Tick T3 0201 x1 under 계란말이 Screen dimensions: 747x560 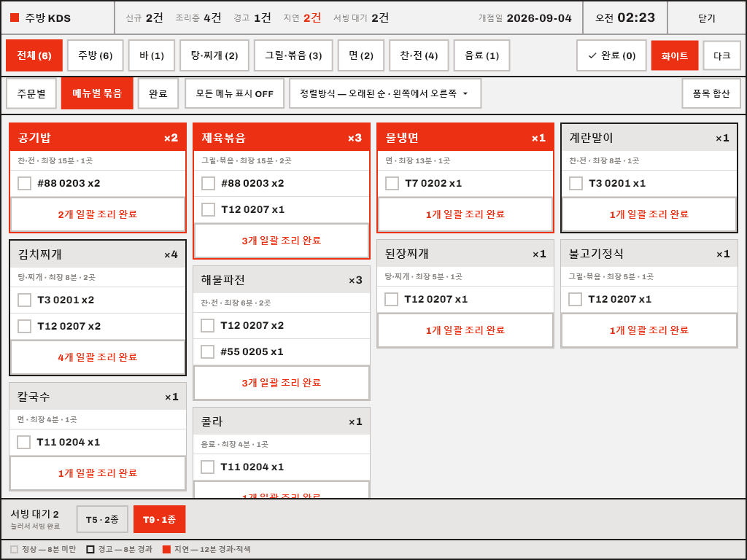pyautogui.click(x=576, y=183)
